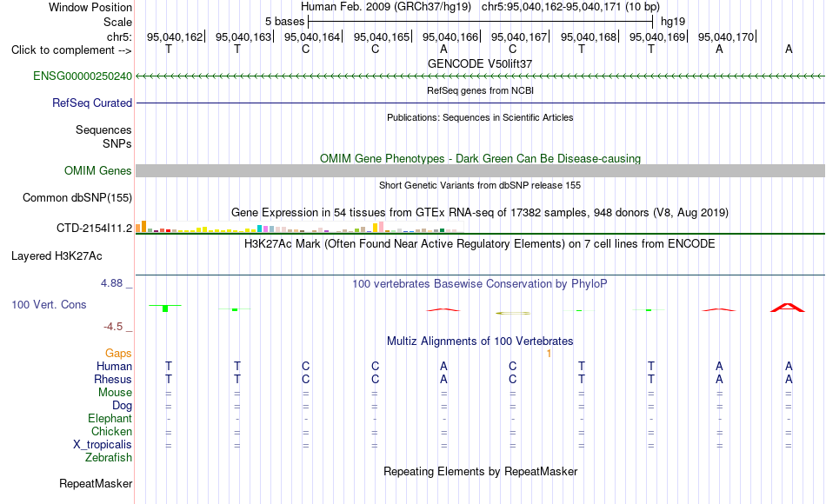The width and height of the screenshot is (826, 504).
Task: Click 'Multiz Alignments of 100 Vertebrates' title
Action: (x=480, y=342)
